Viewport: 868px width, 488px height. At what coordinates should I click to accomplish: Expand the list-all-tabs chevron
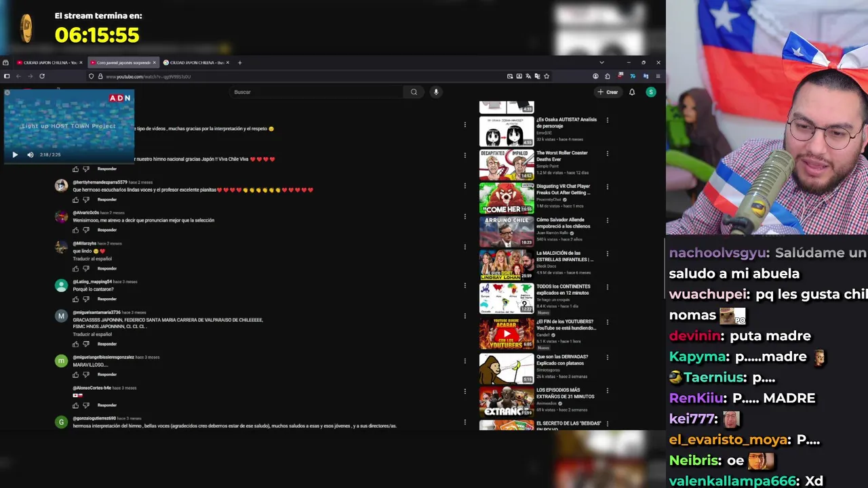pos(601,62)
